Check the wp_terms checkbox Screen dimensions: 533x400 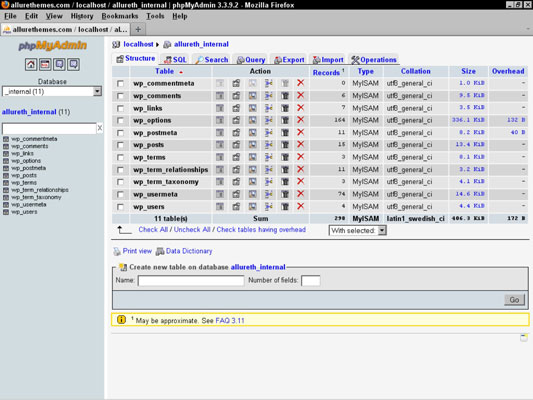coord(120,157)
